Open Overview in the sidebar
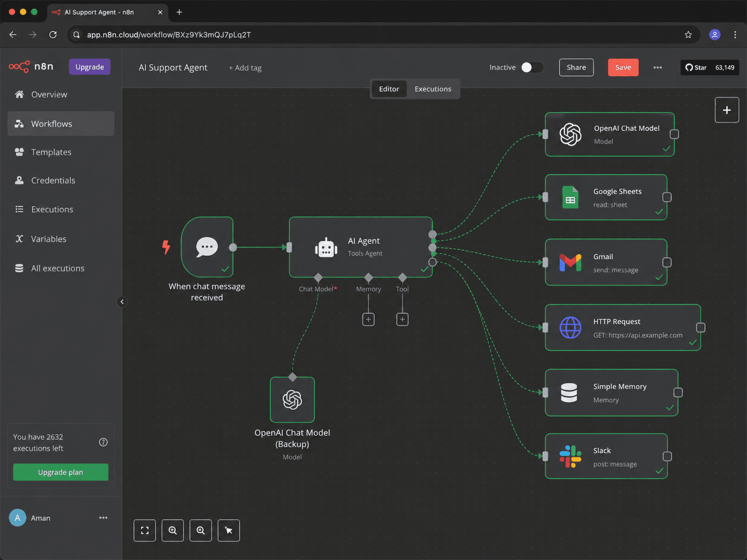This screenshot has height=560, width=747. coord(61,94)
